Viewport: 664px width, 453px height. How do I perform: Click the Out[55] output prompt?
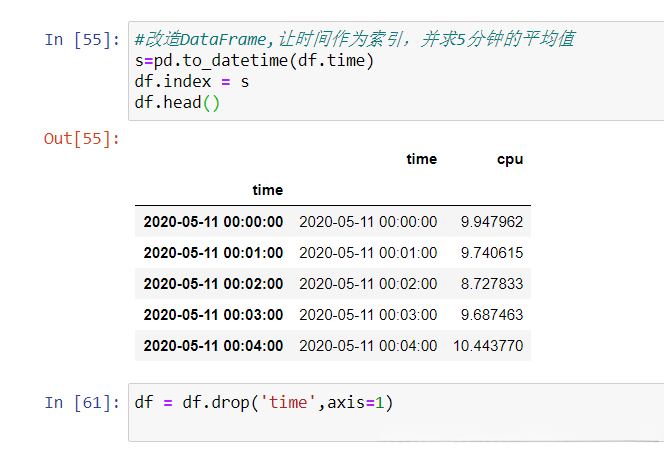coord(82,138)
